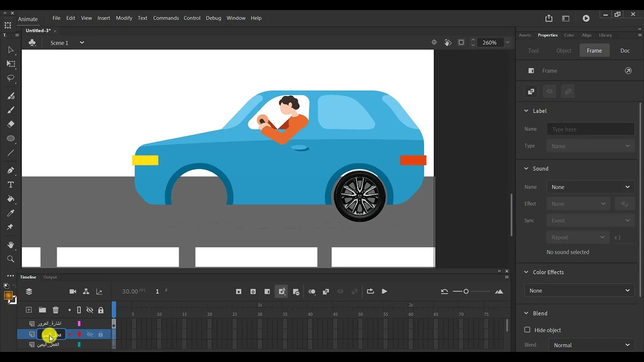Select the Eraser tool

11,124
